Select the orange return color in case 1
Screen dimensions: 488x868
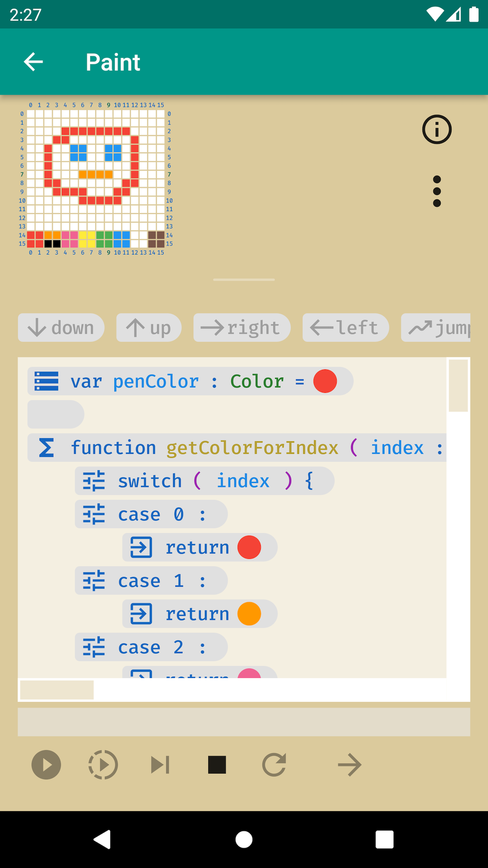[x=249, y=614]
